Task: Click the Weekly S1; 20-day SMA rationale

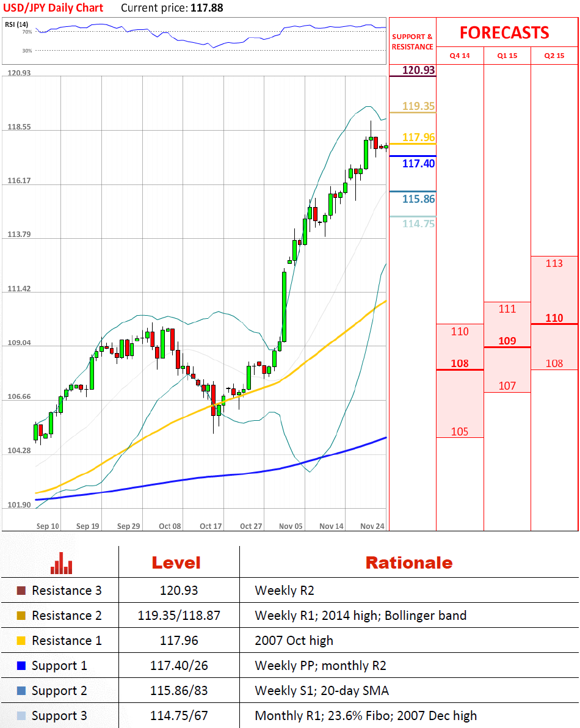Action: (x=322, y=691)
